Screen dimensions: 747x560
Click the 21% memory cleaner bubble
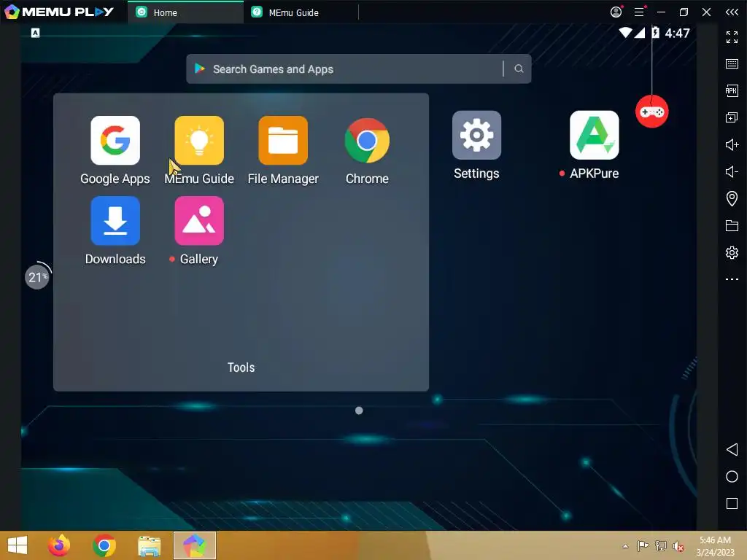tap(38, 276)
